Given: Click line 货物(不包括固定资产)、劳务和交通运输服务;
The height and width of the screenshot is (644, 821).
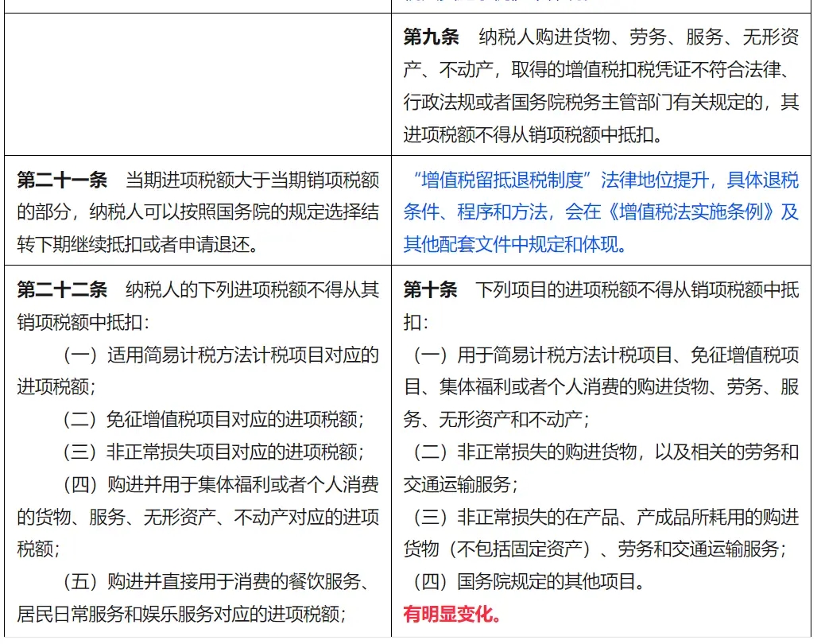Looking at the screenshot, I should coord(595,549).
